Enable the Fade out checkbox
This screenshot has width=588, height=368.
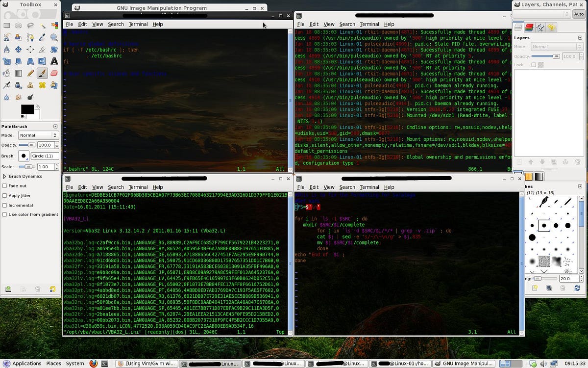click(x=4, y=185)
